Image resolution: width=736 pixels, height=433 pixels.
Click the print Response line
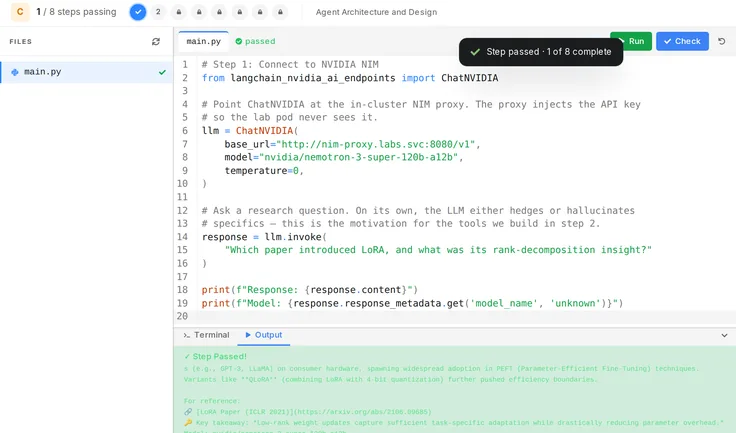click(309, 290)
